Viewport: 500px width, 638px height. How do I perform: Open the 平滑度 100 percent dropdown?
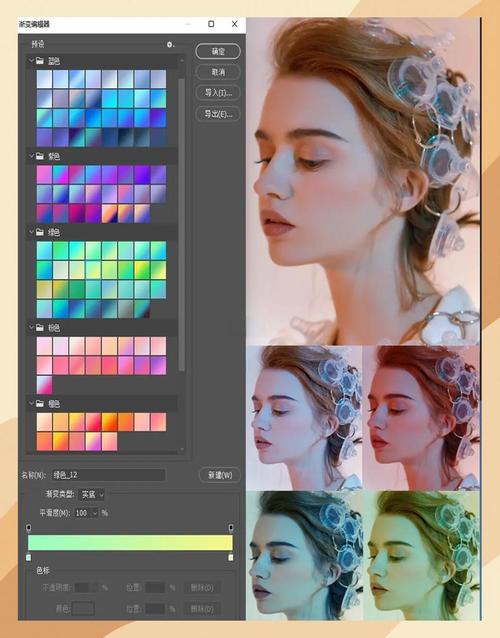(x=86, y=513)
